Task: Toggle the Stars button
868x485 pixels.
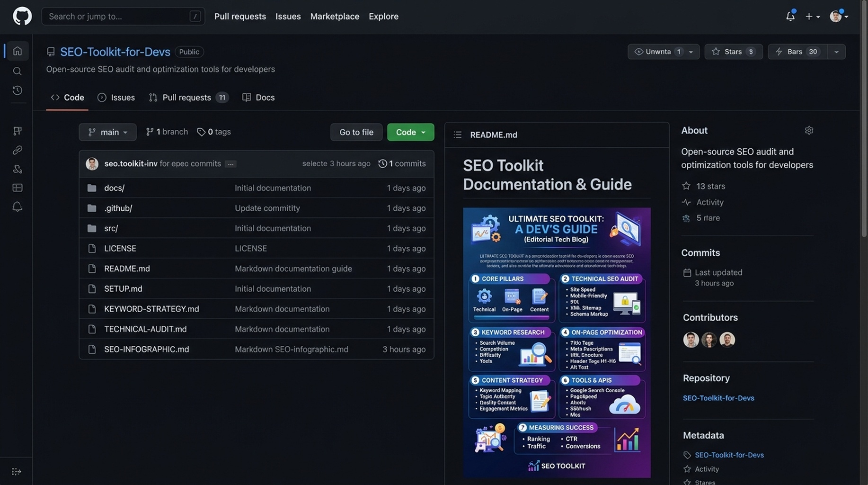Action: click(733, 52)
